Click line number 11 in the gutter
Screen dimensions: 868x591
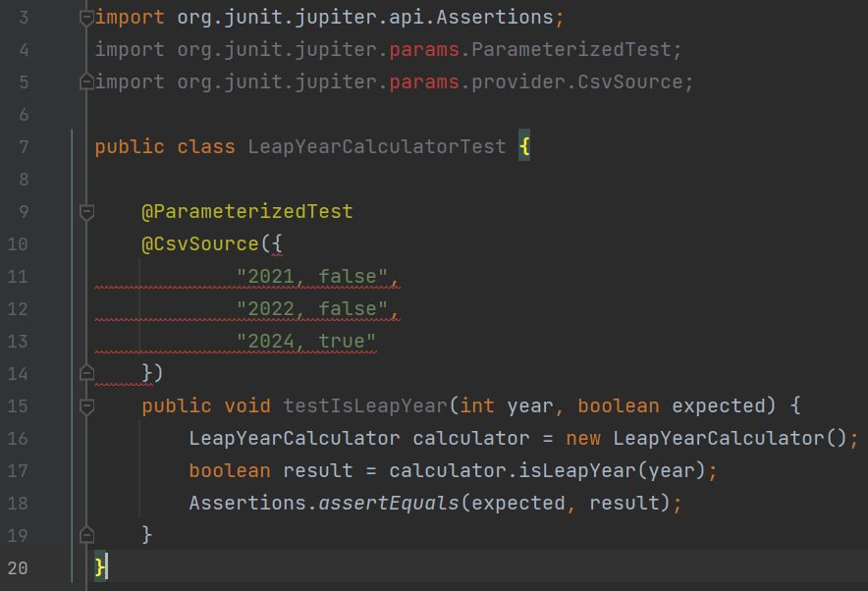17,276
